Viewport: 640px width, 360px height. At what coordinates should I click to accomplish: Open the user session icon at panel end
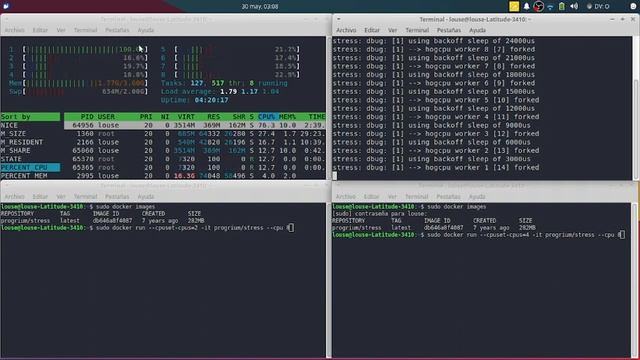(634, 6)
